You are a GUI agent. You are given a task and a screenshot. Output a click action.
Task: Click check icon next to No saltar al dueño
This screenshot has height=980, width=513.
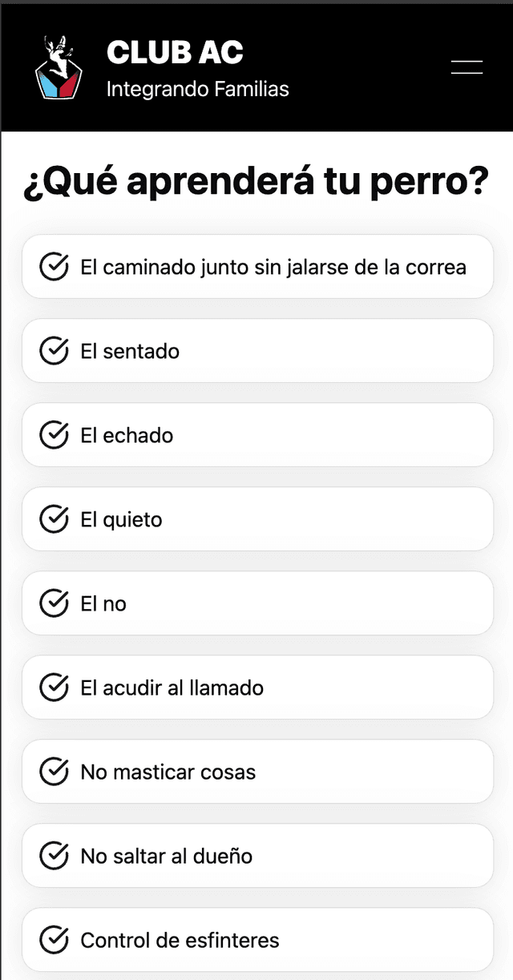54,856
